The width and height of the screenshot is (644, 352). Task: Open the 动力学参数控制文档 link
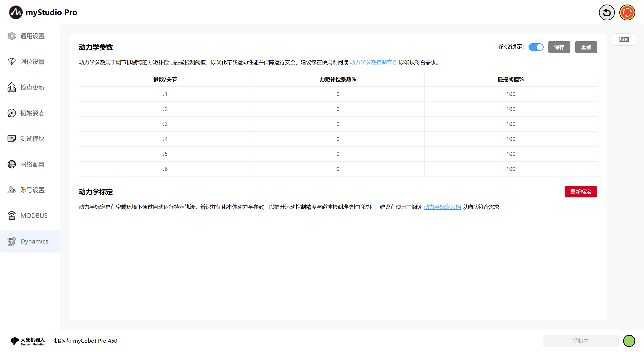pyautogui.click(x=373, y=62)
